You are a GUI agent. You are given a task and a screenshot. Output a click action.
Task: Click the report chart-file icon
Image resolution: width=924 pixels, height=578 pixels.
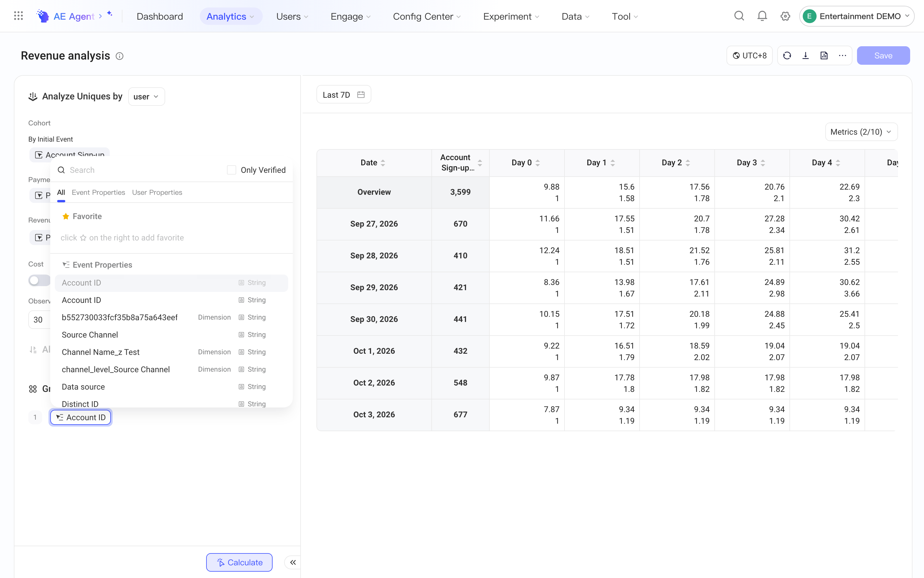(824, 56)
